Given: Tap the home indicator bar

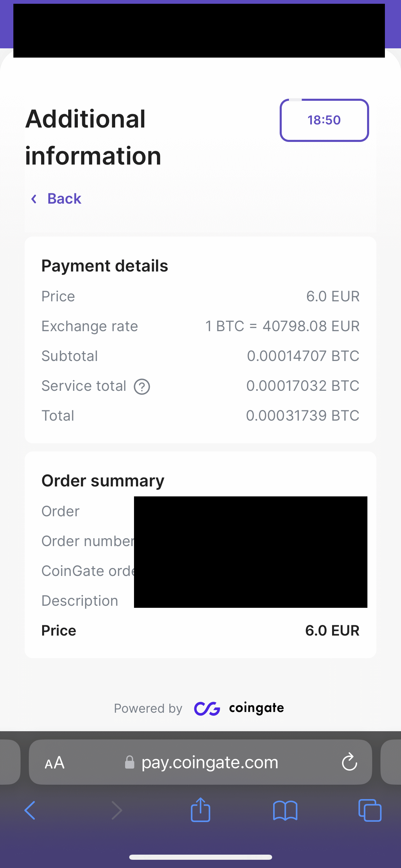Looking at the screenshot, I should [200, 857].
